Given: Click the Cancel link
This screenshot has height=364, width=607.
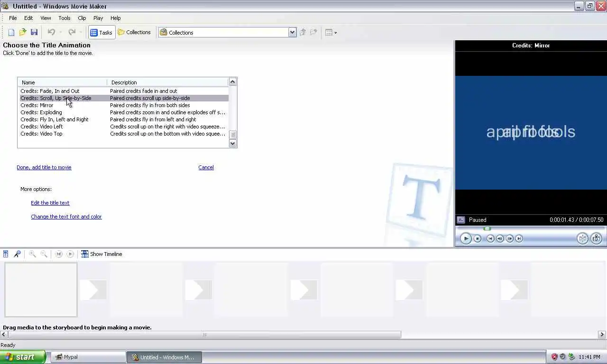Looking at the screenshot, I should point(206,167).
